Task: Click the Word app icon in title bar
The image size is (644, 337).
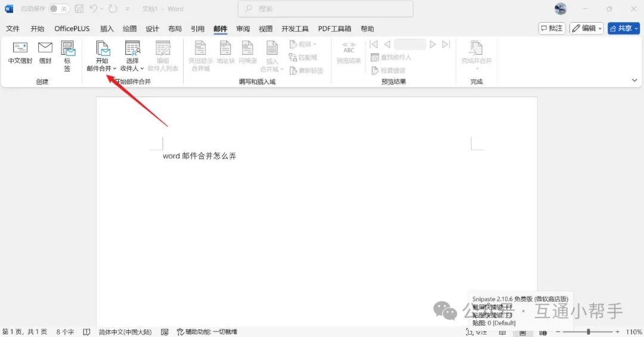Action: click(x=8, y=8)
